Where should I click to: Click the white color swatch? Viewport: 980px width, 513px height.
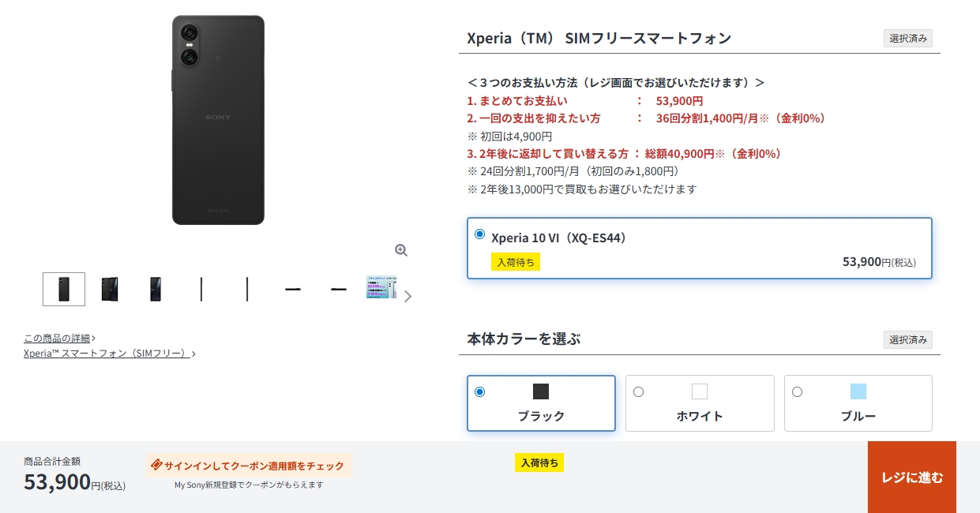click(x=700, y=391)
